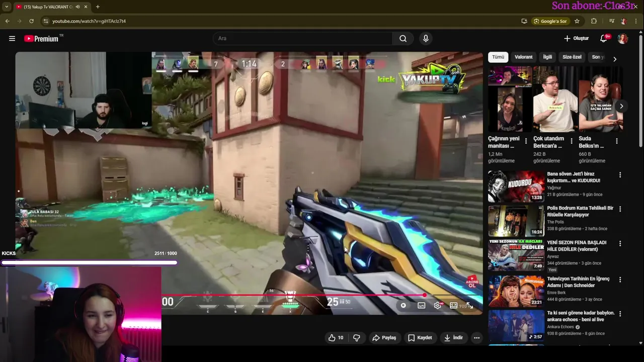Open the Çok utandım Berkcan'a Short
Image resolution: width=644 pixels, height=362 pixels.
point(555,99)
